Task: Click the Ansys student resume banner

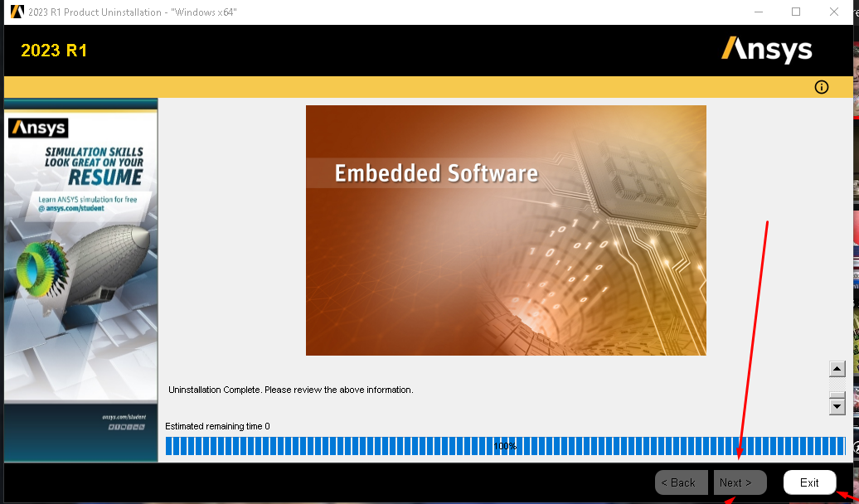Action: 81,280
